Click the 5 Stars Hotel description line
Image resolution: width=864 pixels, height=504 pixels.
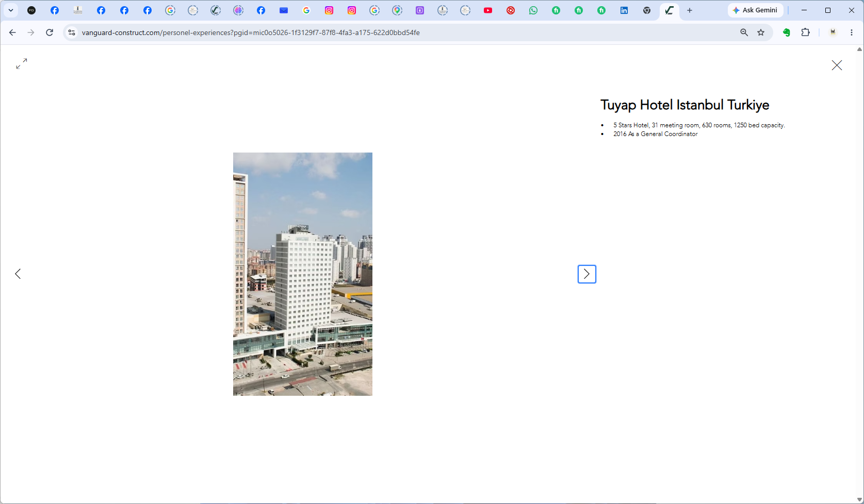pos(699,125)
